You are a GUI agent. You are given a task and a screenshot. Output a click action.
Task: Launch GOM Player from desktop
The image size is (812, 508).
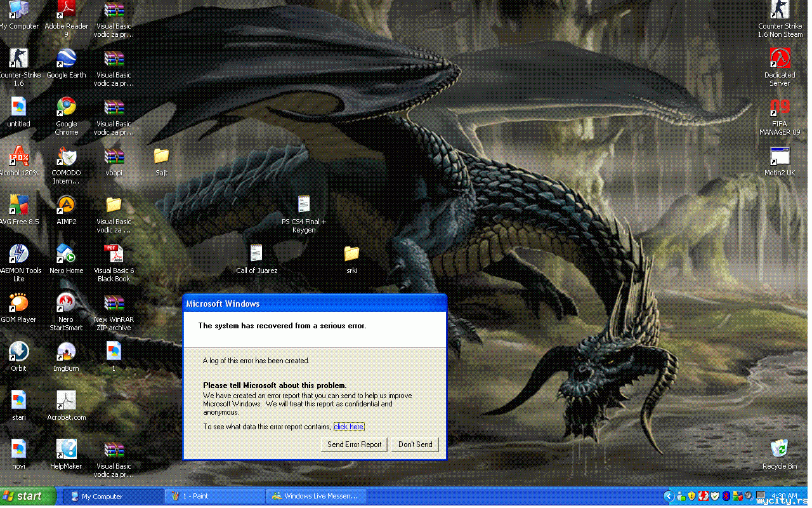point(19,308)
